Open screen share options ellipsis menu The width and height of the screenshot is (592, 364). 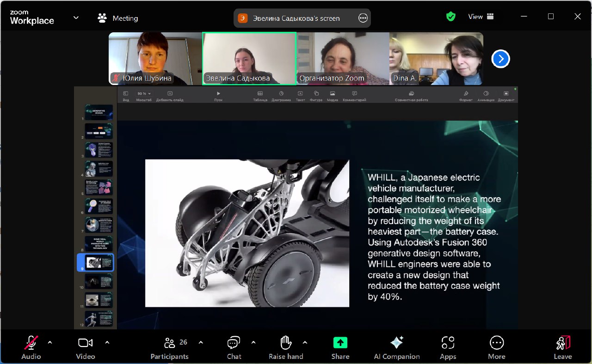pos(363,18)
